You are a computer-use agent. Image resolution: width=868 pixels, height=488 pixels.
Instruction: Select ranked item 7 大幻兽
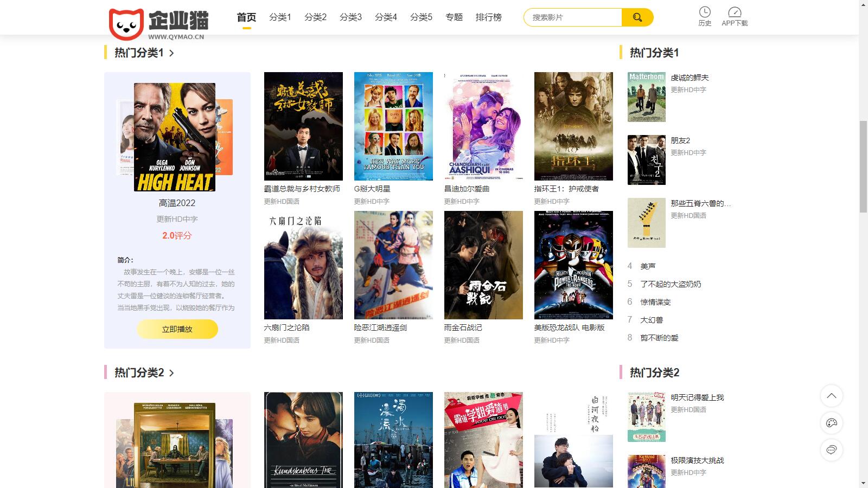click(x=652, y=320)
